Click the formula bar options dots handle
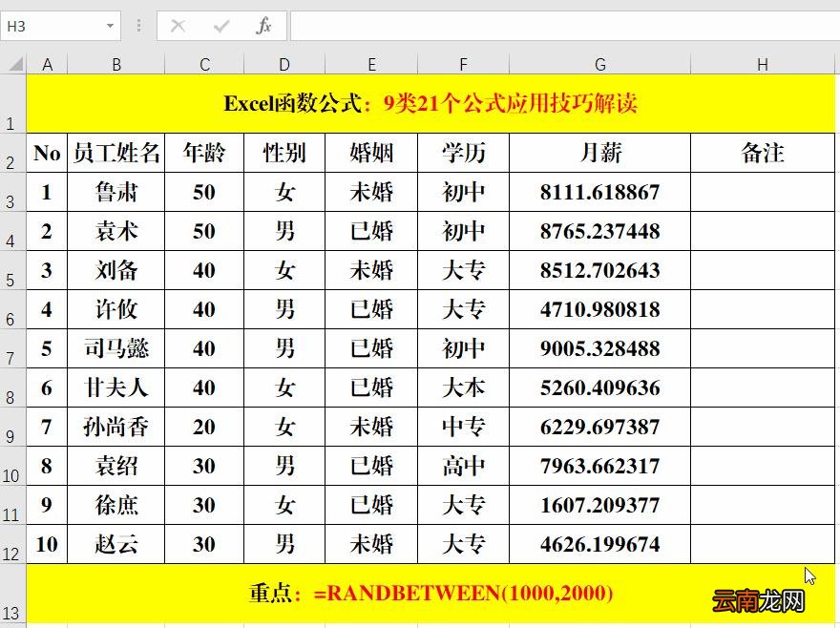The height and width of the screenshot is (628, 840). click(x=138, y=26)
